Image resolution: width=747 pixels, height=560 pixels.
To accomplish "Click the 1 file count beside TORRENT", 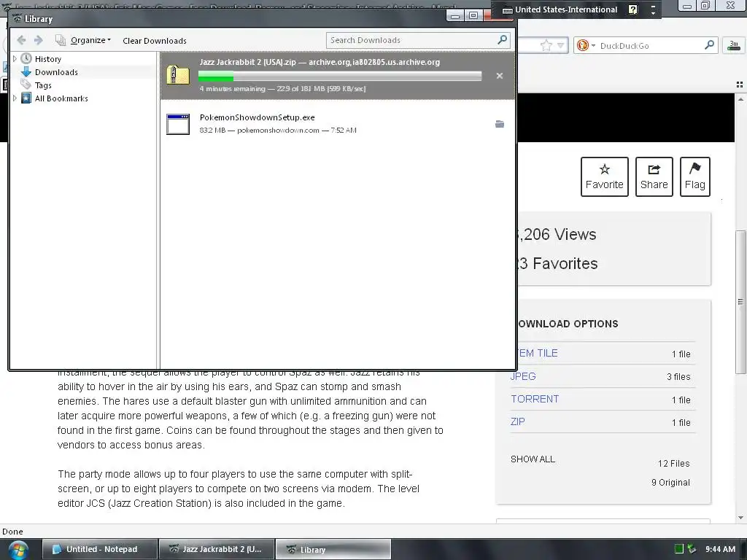I will click(x=681, y=400).
